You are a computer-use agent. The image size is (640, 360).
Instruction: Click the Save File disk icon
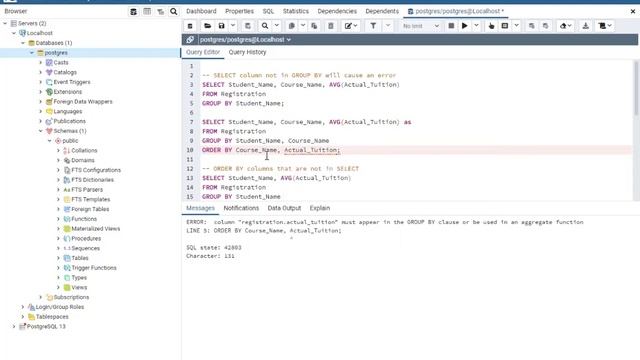[221, 26]
